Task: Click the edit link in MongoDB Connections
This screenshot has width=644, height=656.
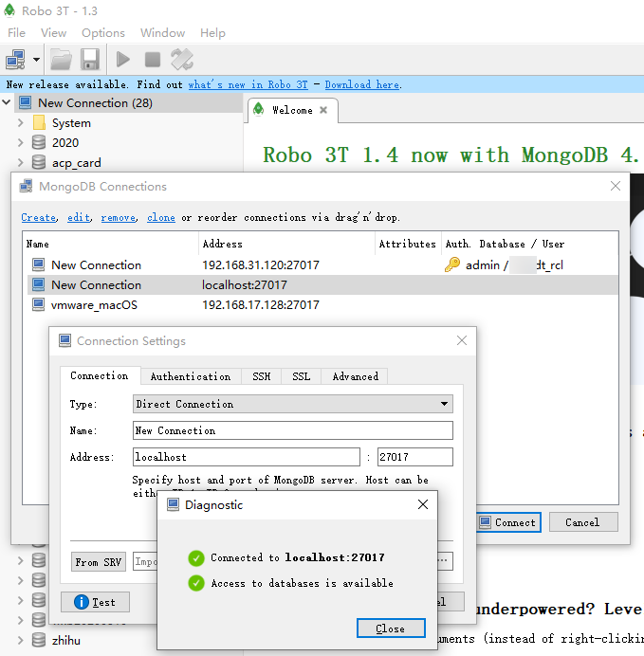Action: [79, 217]
